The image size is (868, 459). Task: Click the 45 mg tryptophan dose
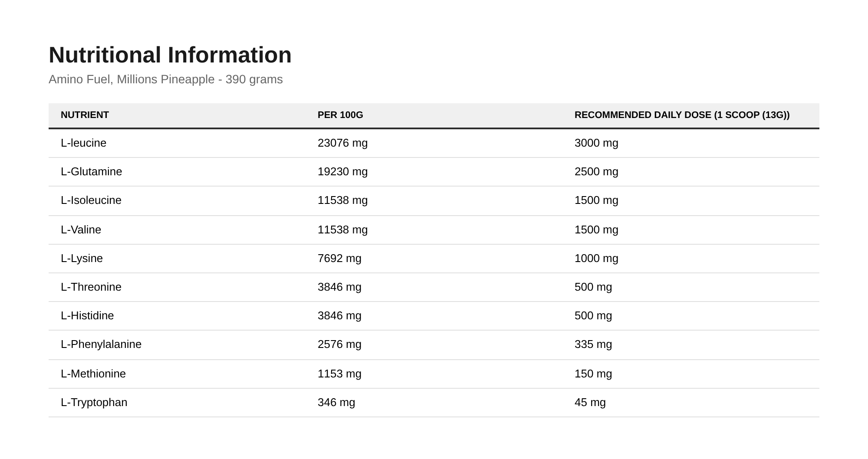[590, 402]
